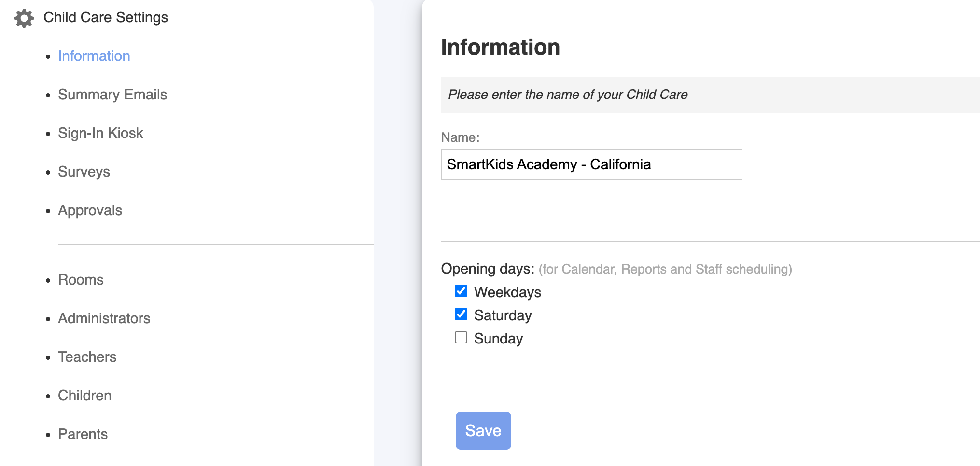The height and width of the screenshot is (466, 980).
Task: Uncheck the Saturday opening day
Action: [x=461, y=315]
